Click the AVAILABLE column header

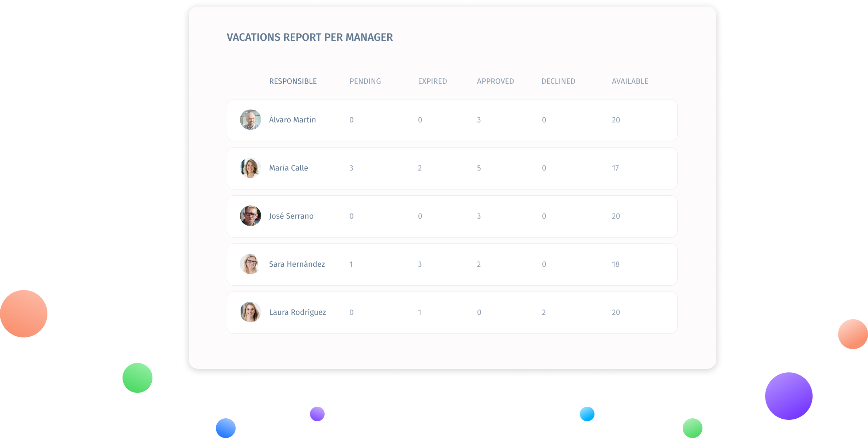[630, 81]
